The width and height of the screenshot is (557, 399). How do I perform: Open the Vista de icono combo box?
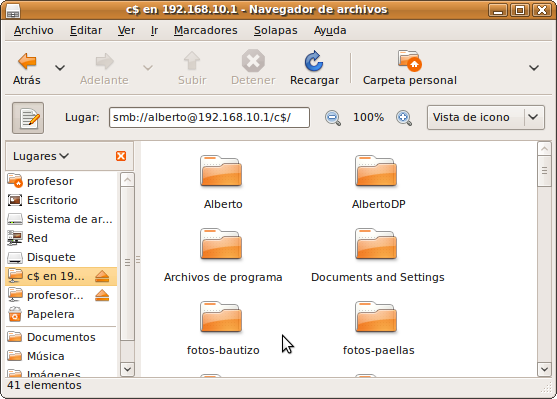tap(486, 117)
